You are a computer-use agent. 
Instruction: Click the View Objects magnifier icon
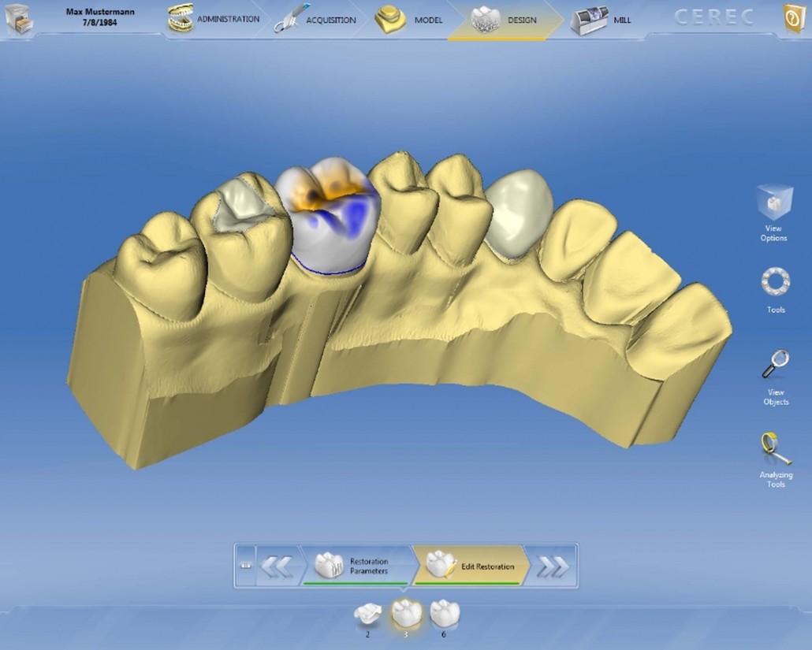(x=774, y=365)
